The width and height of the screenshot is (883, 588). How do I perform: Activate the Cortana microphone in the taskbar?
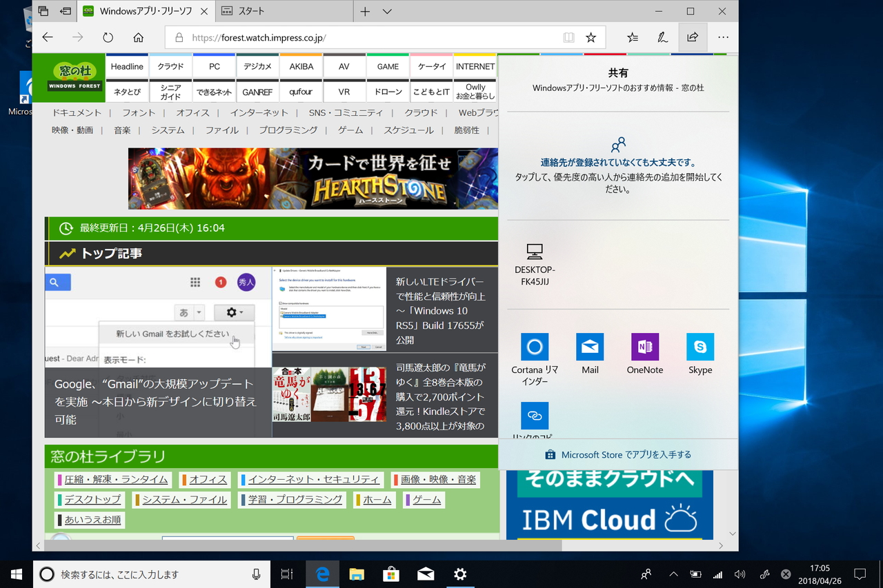pyautogui.click(x=256, y=574)
